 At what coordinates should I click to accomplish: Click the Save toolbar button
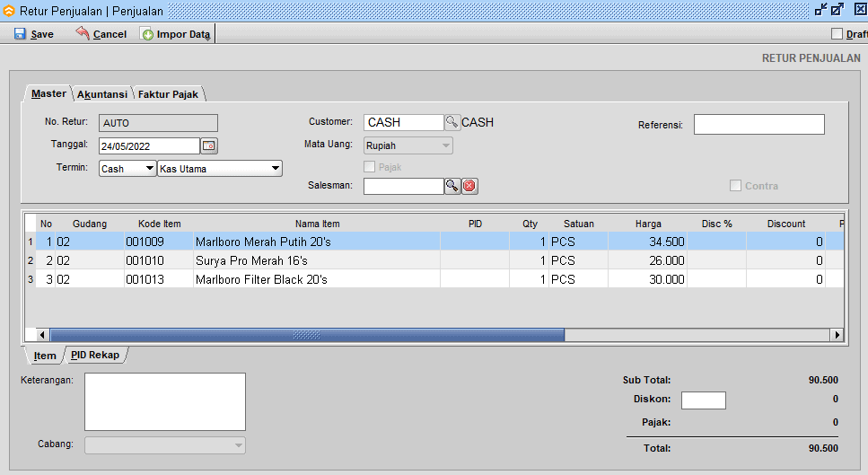(x=34, y=34)
